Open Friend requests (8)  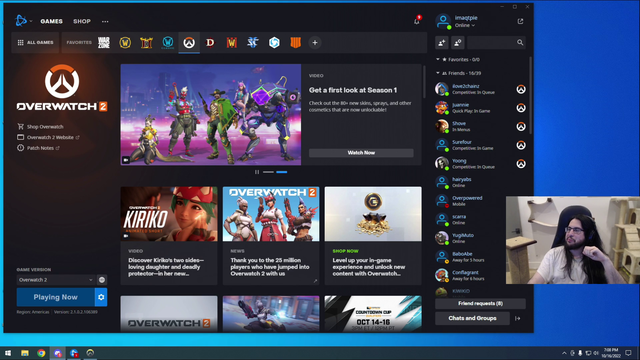(480, 304)
